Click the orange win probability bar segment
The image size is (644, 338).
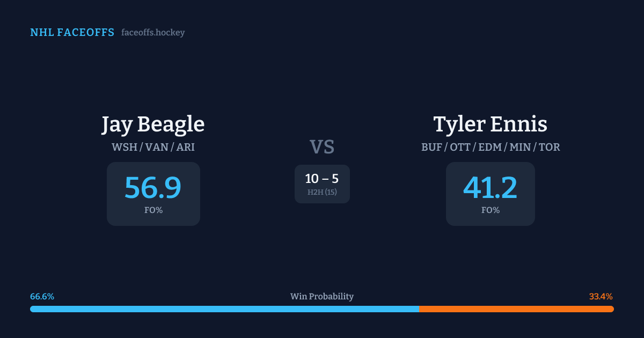point(516,309)
